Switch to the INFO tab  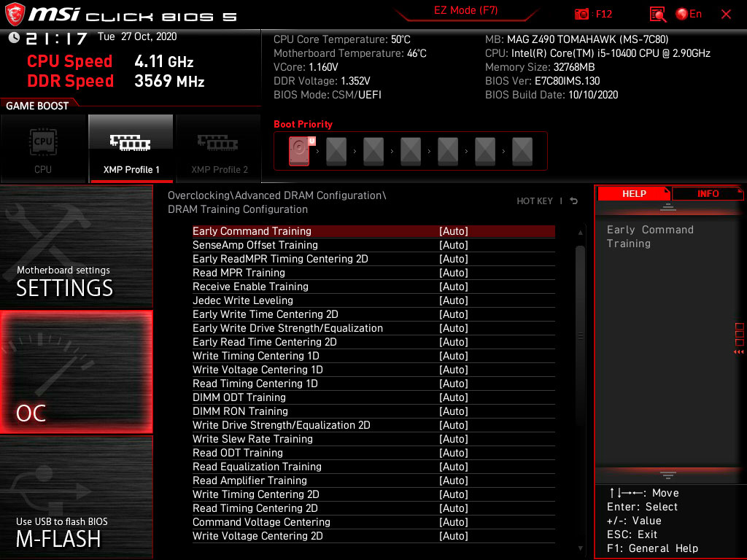click(708, 194)
